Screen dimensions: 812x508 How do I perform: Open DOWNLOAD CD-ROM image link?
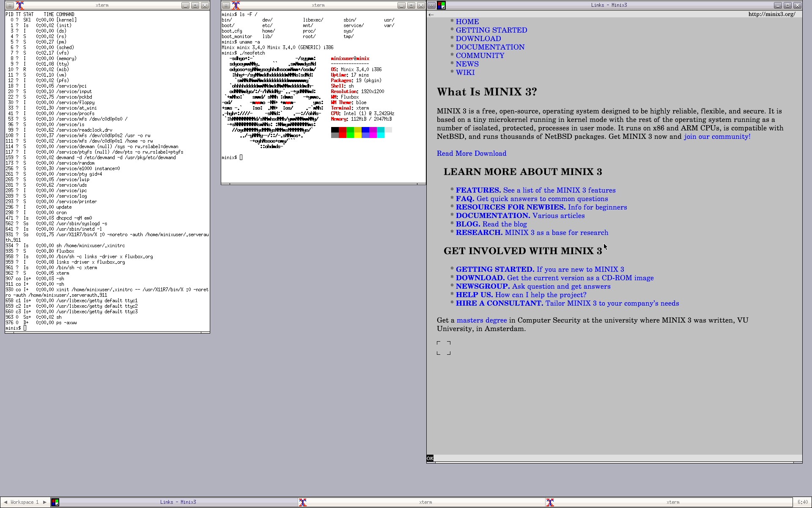click(555, 278)
